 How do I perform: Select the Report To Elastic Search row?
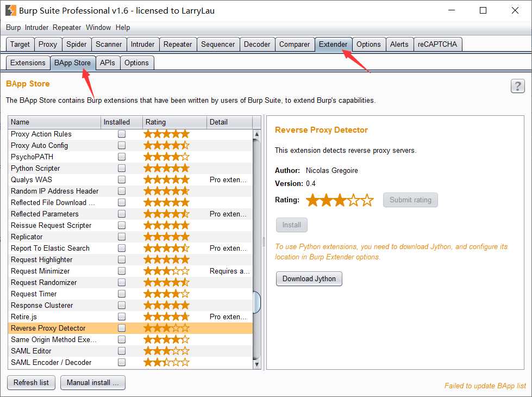(130, 248)
